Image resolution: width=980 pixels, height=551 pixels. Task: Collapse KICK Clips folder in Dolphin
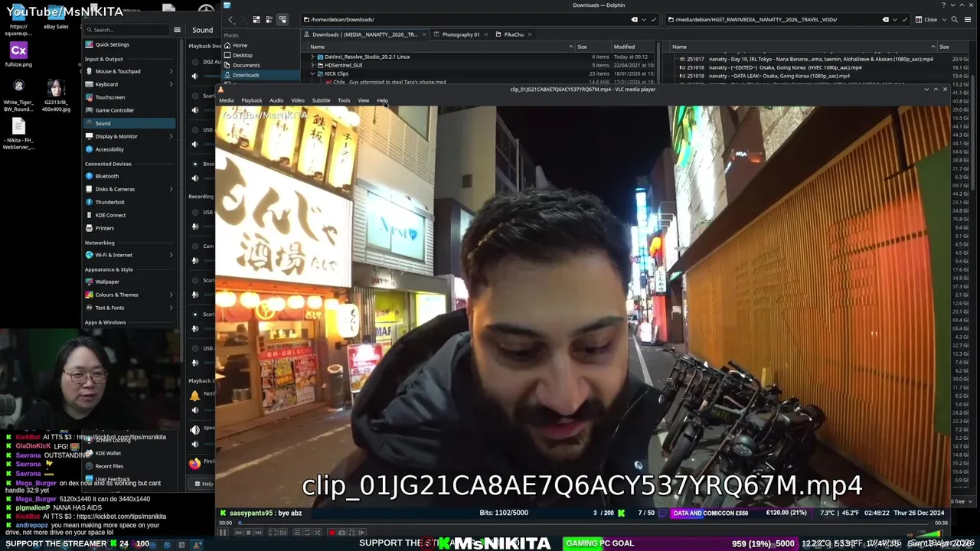pos(312,73)
